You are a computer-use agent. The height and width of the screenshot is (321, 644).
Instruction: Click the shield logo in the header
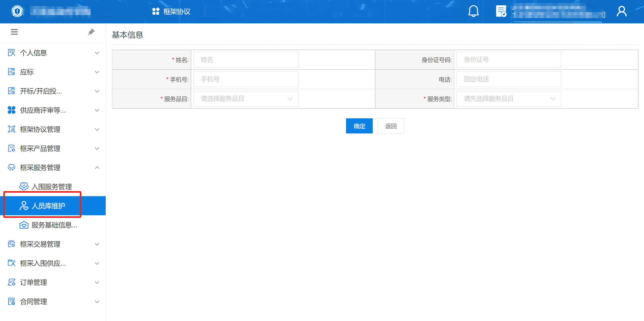[x=17, y=11]
